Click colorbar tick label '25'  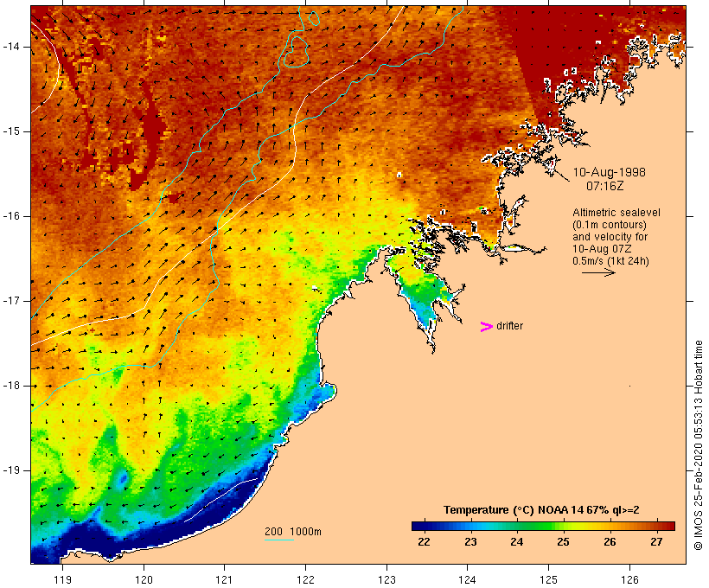563,542
